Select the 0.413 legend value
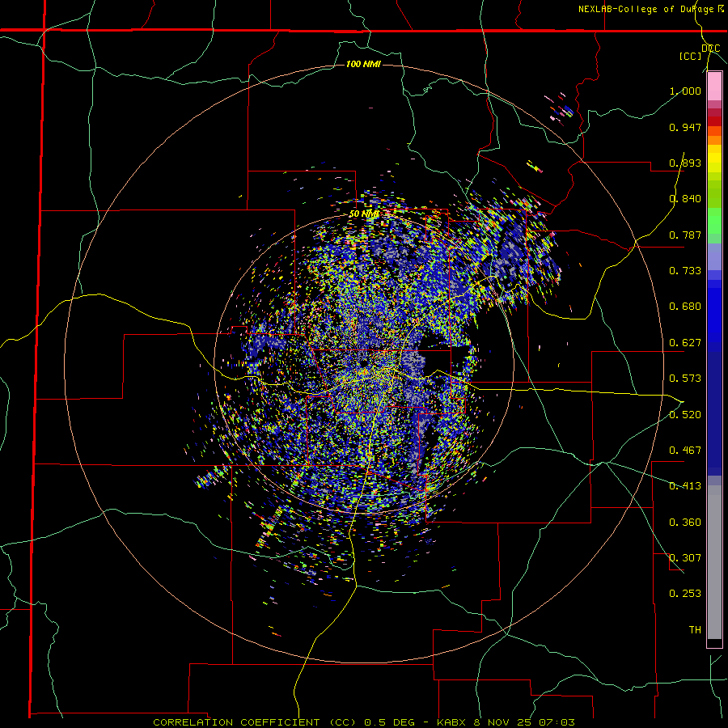The image size is (728, 728). point(685,486)
